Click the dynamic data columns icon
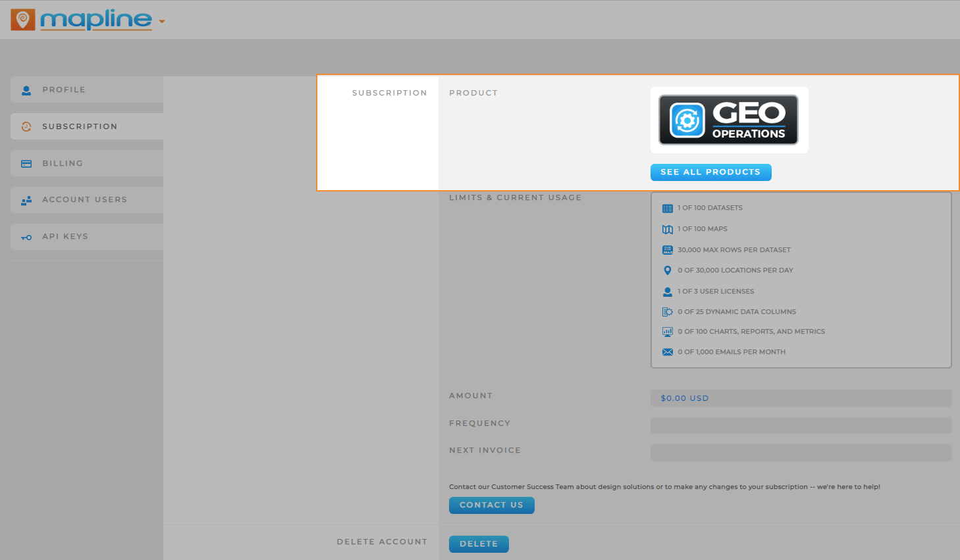 [x=668, y=312]
